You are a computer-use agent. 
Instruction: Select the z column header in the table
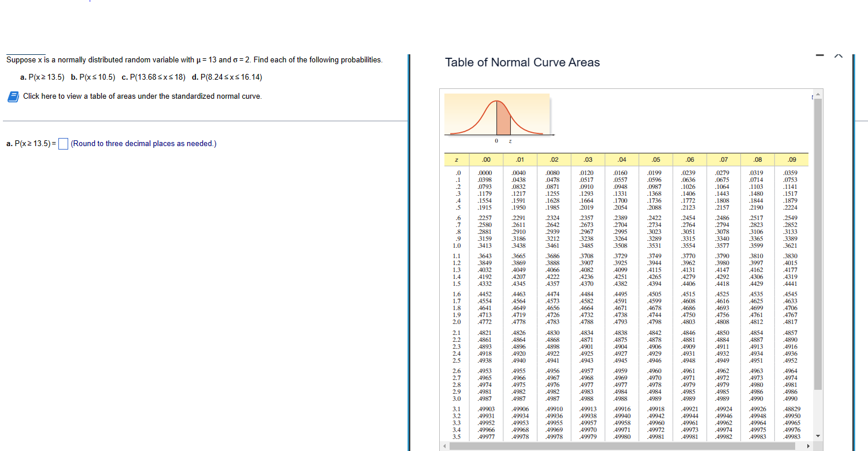[x=457, y=159]
